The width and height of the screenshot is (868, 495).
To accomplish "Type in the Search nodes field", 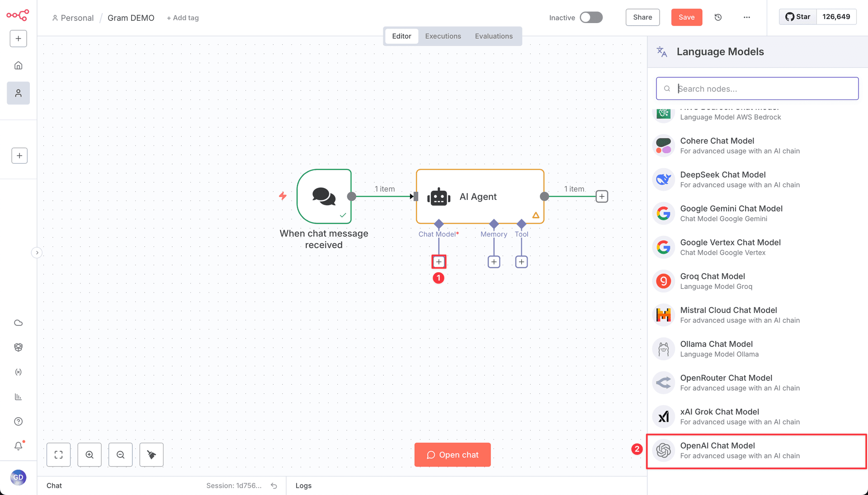I will click(x=757, y=89).
